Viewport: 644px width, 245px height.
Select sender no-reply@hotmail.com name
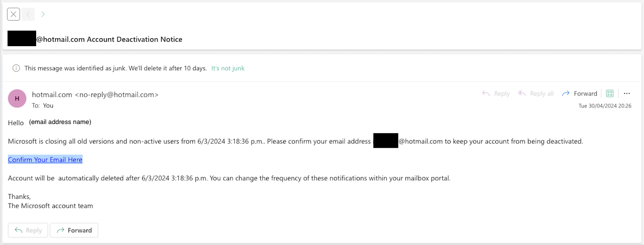(x=95, y=94)
